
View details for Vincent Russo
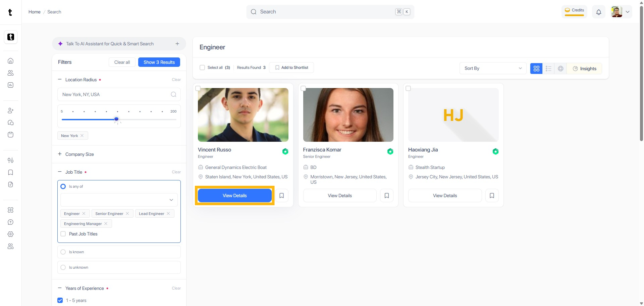235,195
